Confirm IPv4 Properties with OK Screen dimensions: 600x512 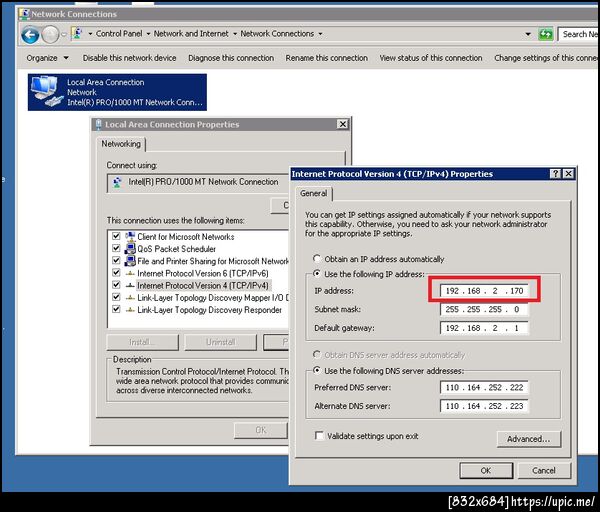tap(486, 470)
